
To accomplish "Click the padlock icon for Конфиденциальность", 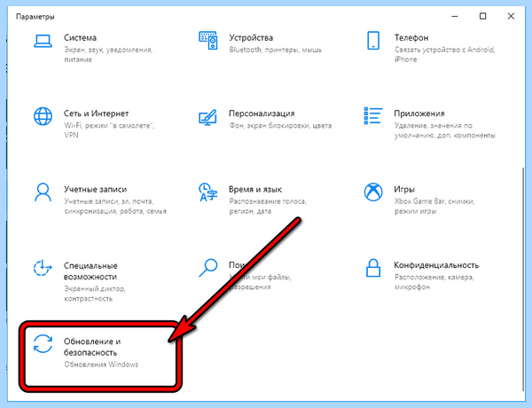I will pos(373,268).
